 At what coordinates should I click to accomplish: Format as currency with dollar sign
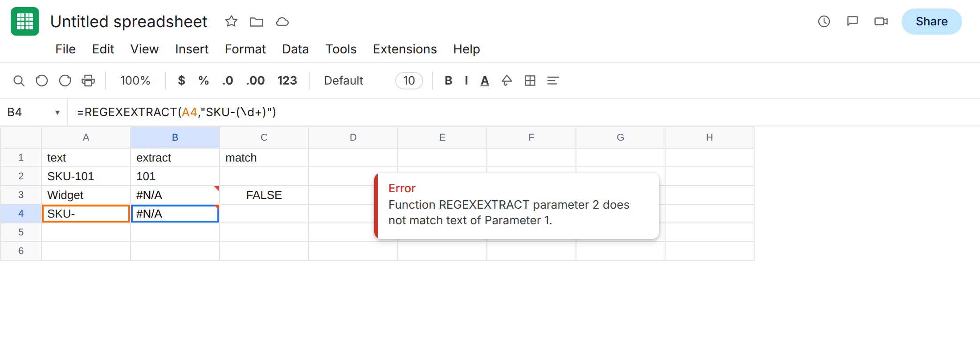181,81
